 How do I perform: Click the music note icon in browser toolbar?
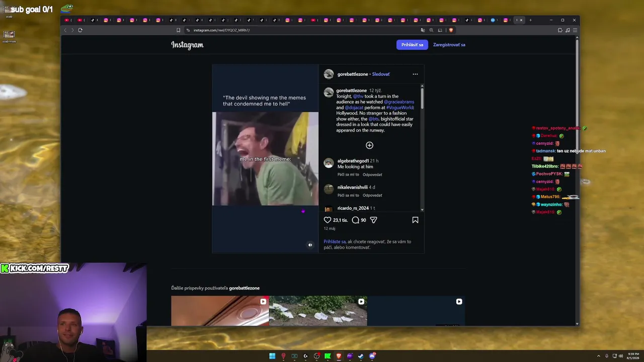tap(568, 30)
